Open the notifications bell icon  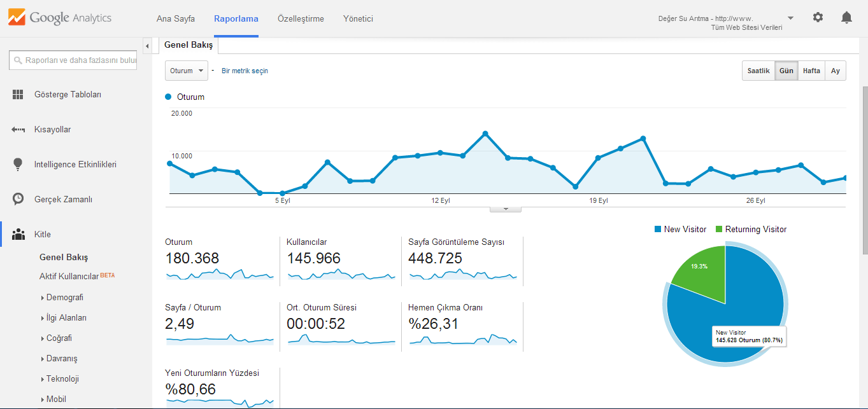click(x=846, y=17)
